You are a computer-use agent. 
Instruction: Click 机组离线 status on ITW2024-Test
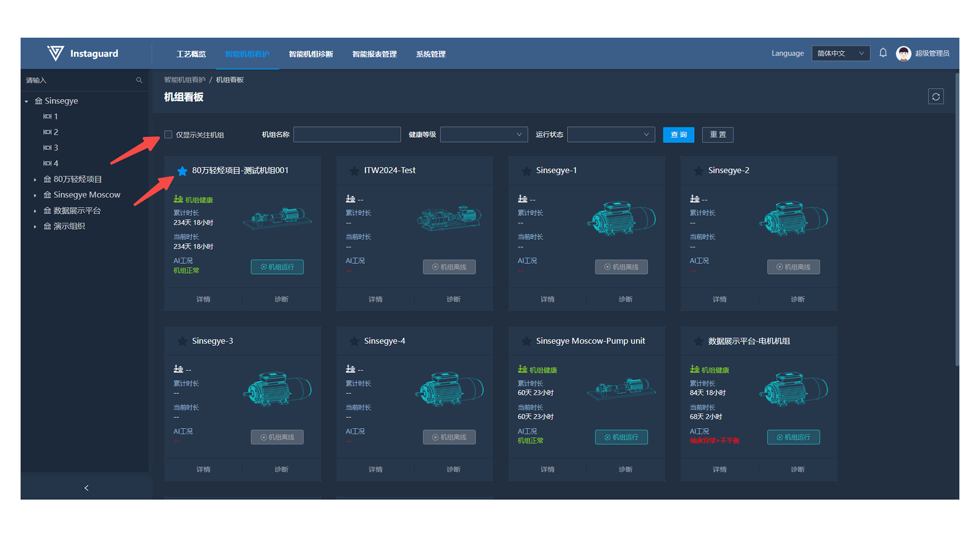(449, 267)
